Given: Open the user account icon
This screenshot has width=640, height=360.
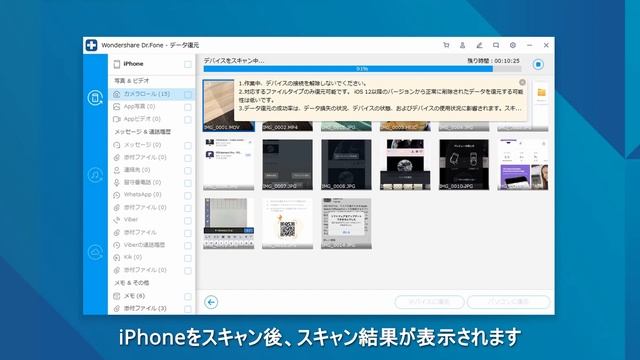Looking at the screenshot, I should [x=462, y=45].
